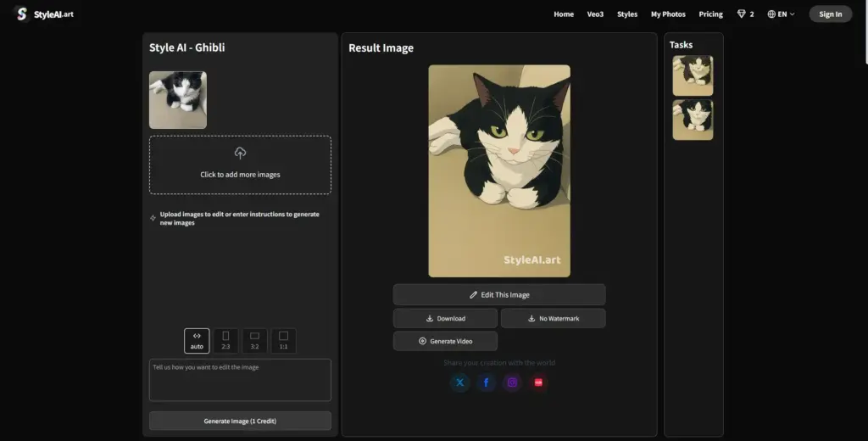
Task: Click to add more images area
Action: [240, 165]
